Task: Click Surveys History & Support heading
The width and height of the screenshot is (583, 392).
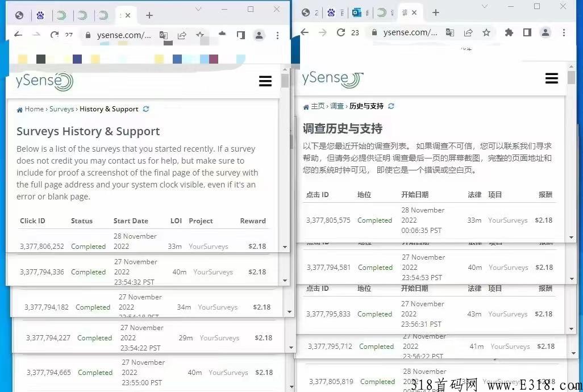Action: point(88,132)
